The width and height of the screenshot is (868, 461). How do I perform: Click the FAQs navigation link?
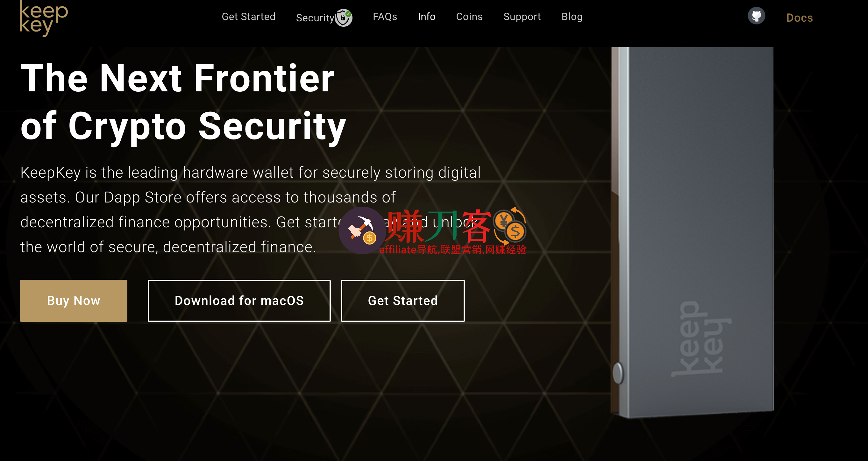click(x=384, y=17)
